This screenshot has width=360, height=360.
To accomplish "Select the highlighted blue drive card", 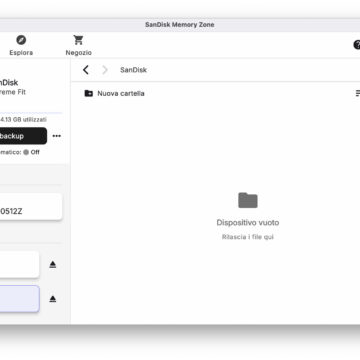I will click(x=19, y=299).
